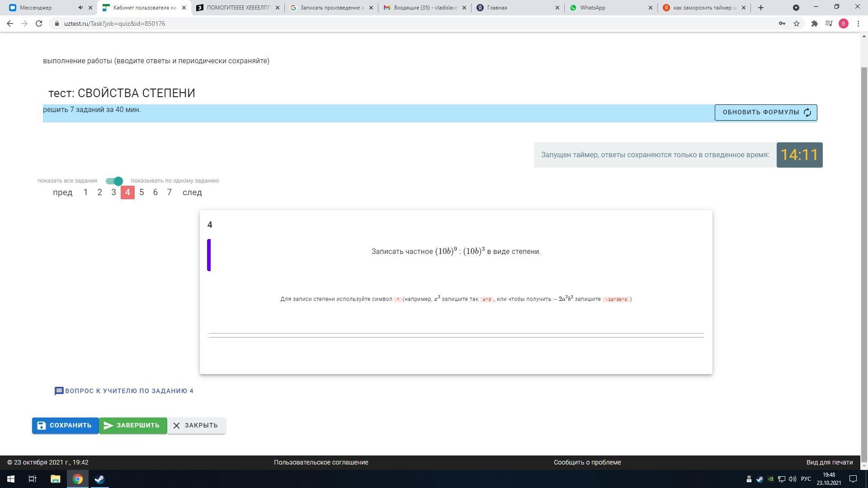Mute the Мессенджер tab audio icon

80,8
